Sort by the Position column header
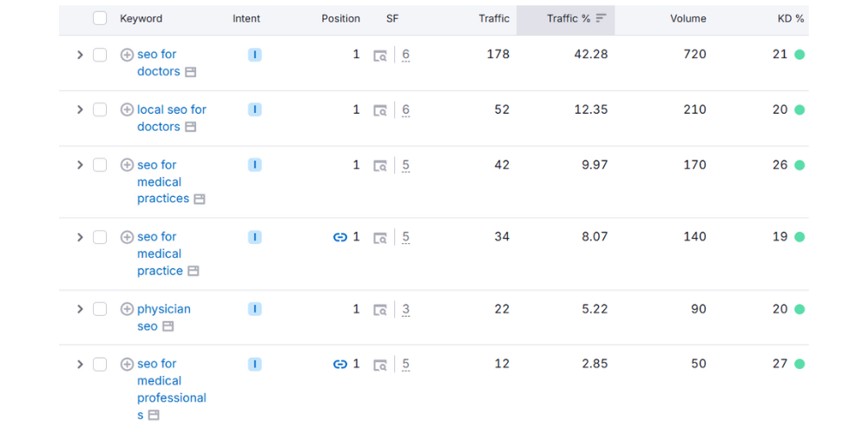The image size is (868, 434). (340, 18)
